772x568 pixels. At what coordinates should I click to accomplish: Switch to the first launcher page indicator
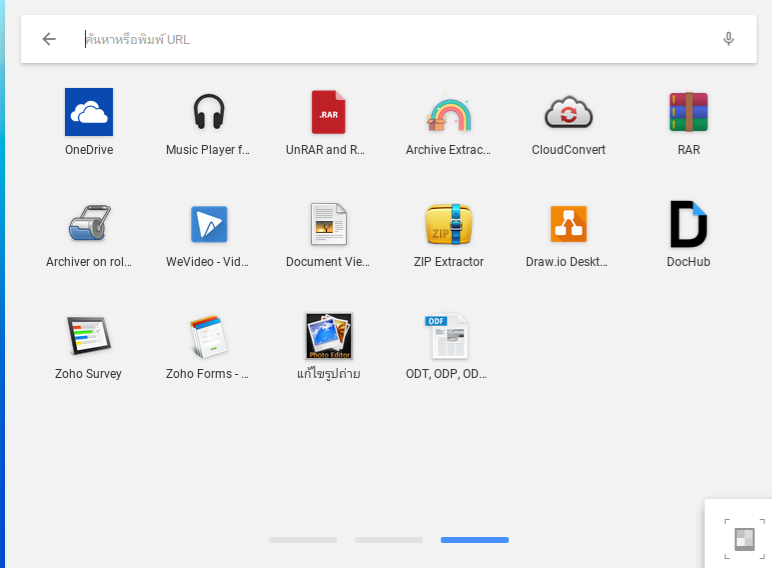click(303, 540)
